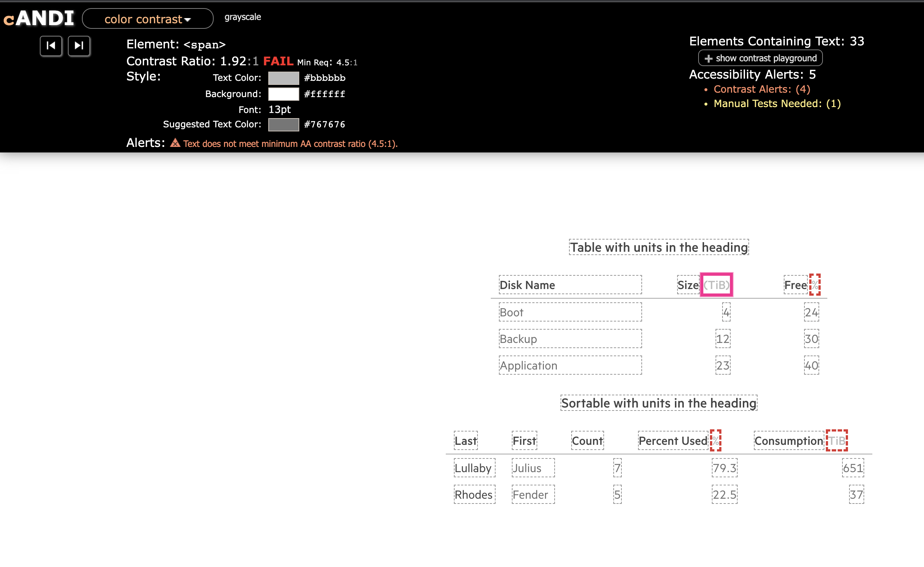Sort by the Last column header

(465, 440)
